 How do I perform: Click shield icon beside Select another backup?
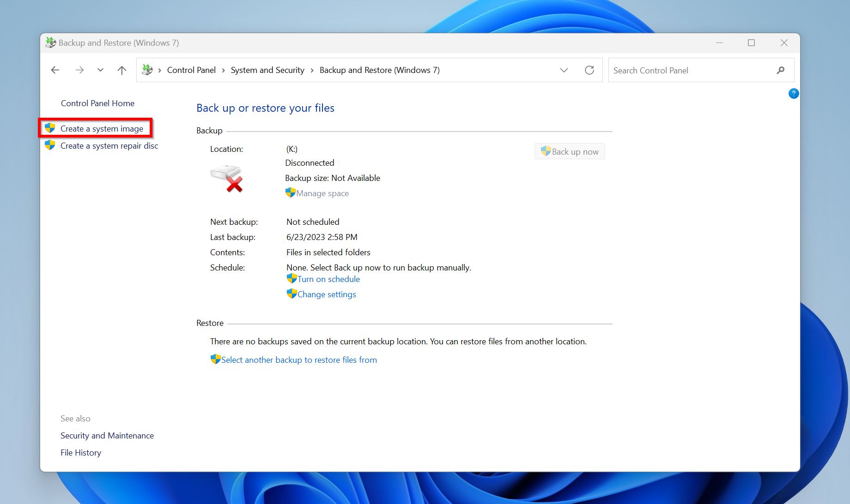click(215, 359)
